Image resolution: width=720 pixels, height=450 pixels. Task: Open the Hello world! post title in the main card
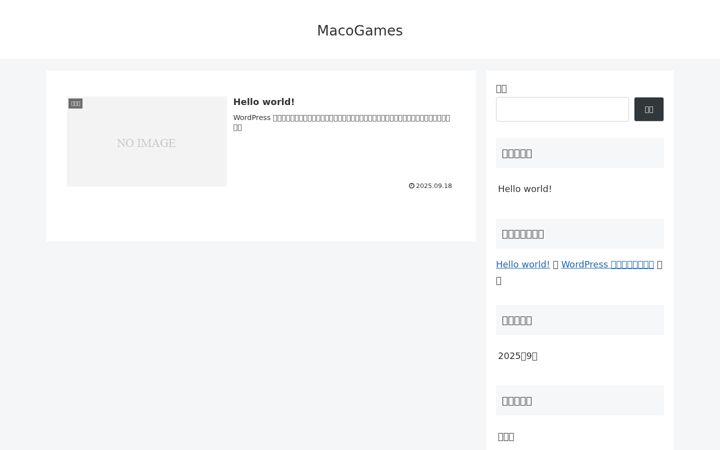[x=264, y=101]
